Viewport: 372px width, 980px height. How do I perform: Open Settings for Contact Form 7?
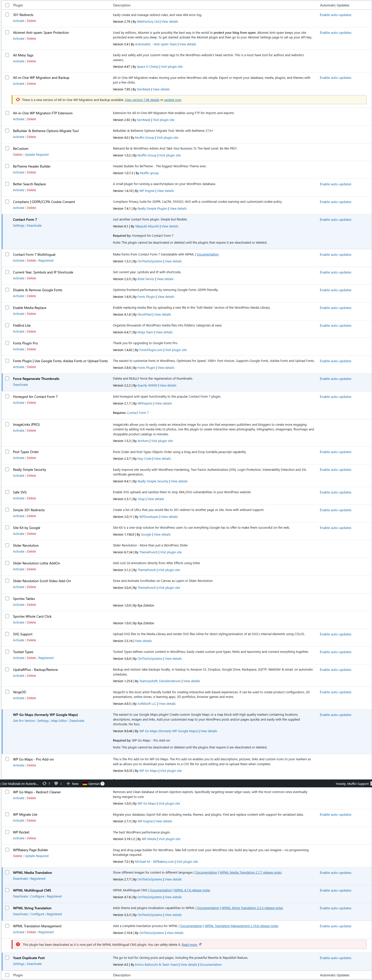point(18,226)
